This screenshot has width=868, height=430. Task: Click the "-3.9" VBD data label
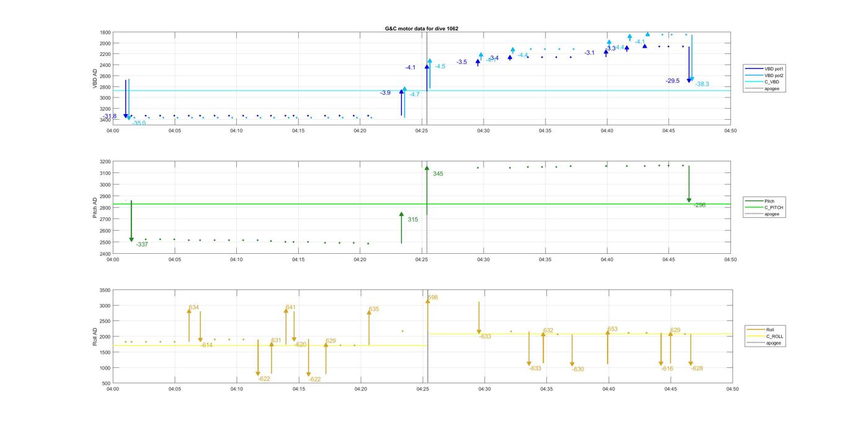coord(386,92)
